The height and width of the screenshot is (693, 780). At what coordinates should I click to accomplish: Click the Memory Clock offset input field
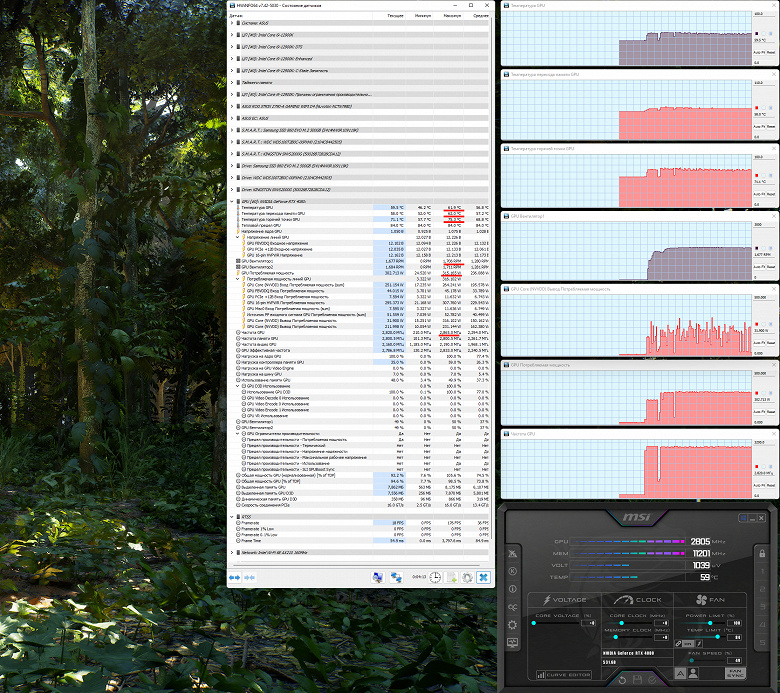(x=662, y=637)
